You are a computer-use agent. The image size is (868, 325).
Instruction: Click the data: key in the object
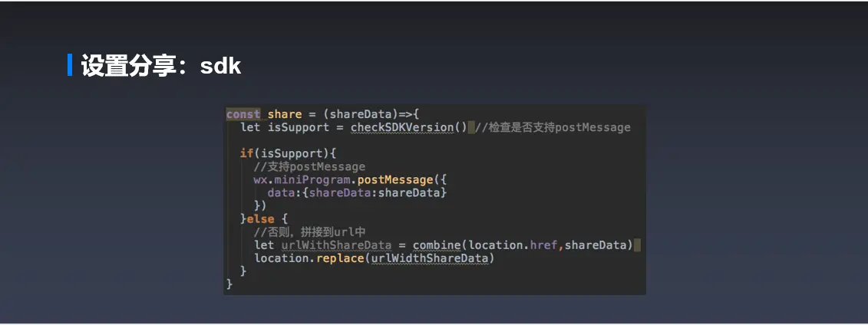[x=285, y=193]
